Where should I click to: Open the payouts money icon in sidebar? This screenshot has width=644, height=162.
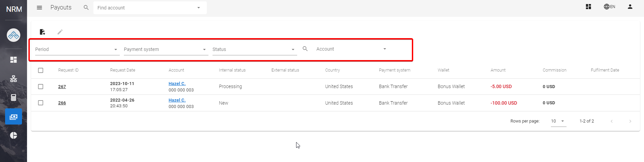click(x=14, y=117)
